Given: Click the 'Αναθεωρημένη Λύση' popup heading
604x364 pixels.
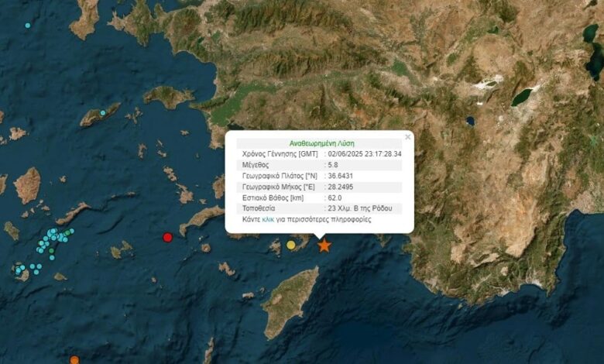Looking at the screenshot, I should 319,143.
